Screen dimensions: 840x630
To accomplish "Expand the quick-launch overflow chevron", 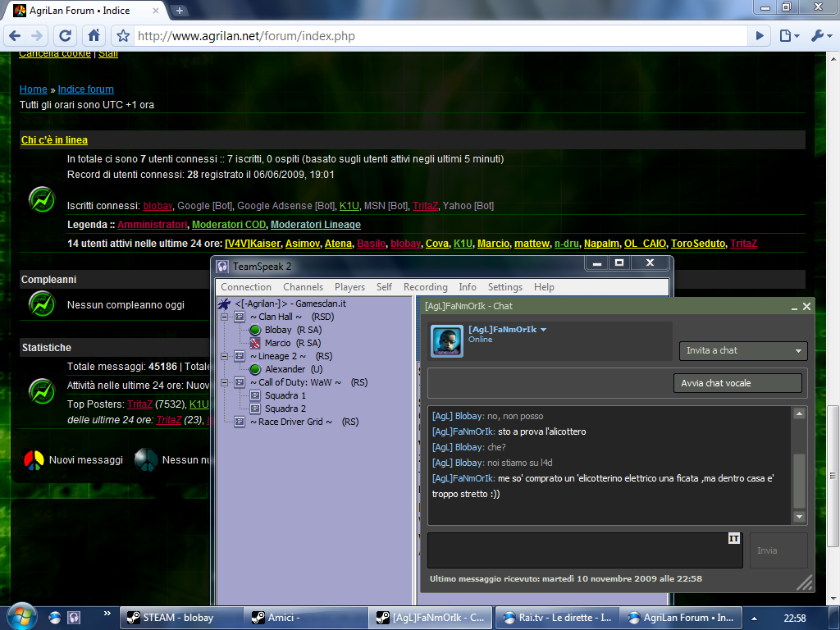I will (x=107, y=614).
